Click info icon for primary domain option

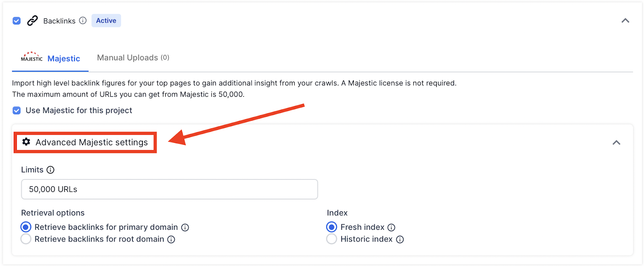[185, 227]
